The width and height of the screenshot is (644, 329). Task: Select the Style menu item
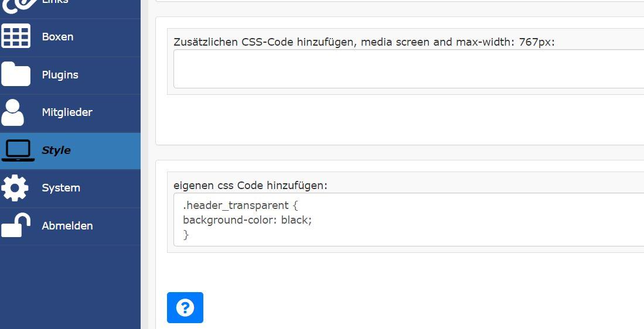(x=56, y=150)
